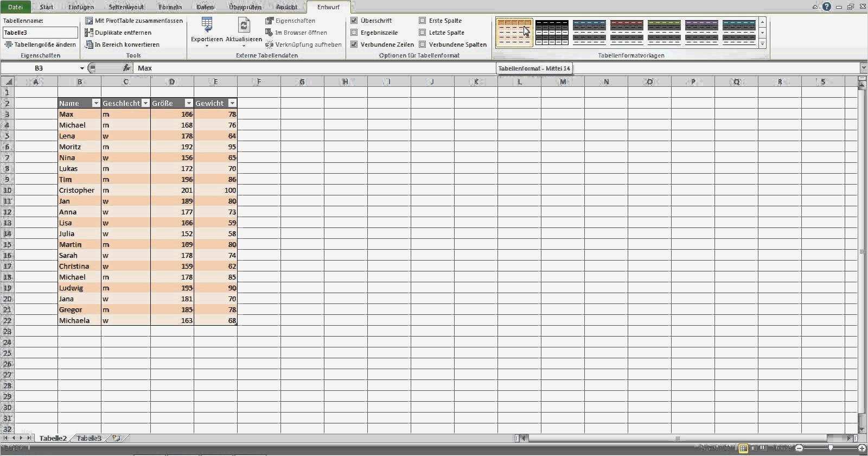The width and height of the screenshot is (868, 456).
Task: Enable the Verbundene Spalten checkbox
Action: (x=423, y=45)
